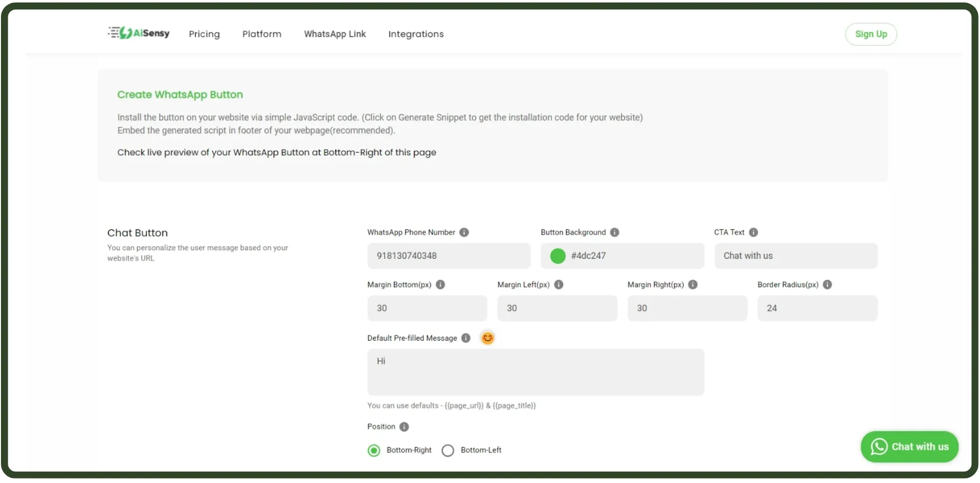
Task: Open info icon for Default Pre-filled Message
Action: (x=466, y=338)
